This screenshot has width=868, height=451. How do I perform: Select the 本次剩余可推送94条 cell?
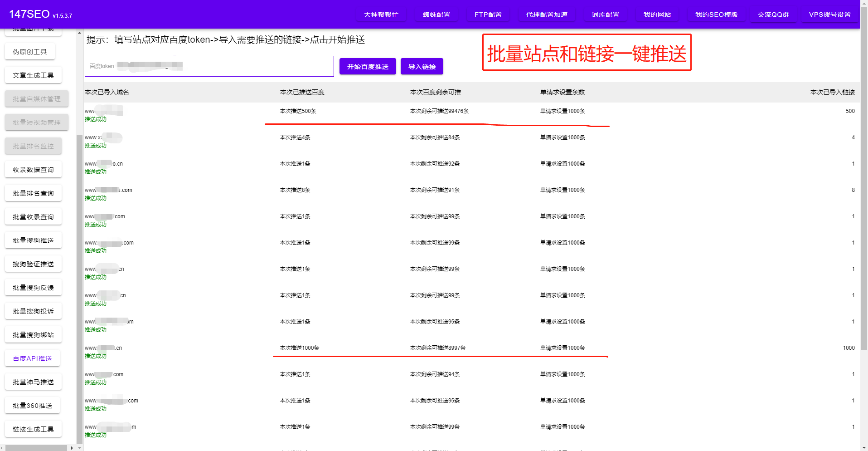click(435, 374)
